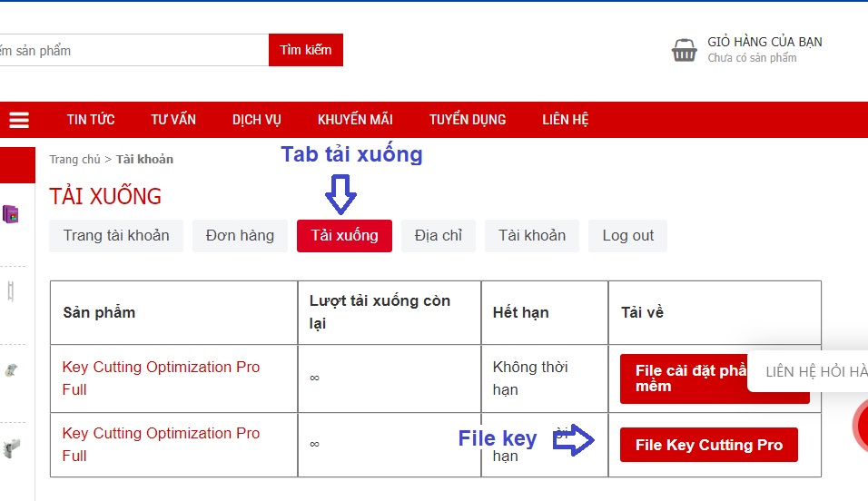Click Chưa có sản phẩm cart status
868x501 pixels.
click(752, 57)
